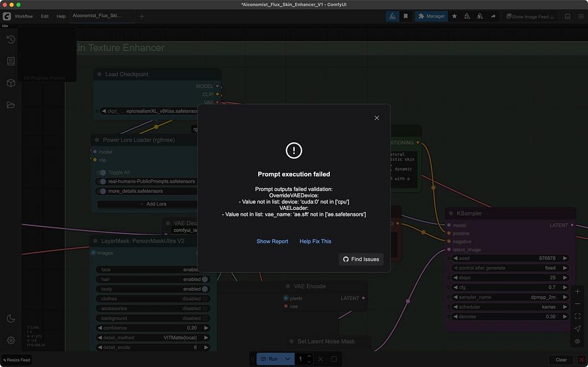Open control after generate fixed dropdown

[x=510, y=268]
